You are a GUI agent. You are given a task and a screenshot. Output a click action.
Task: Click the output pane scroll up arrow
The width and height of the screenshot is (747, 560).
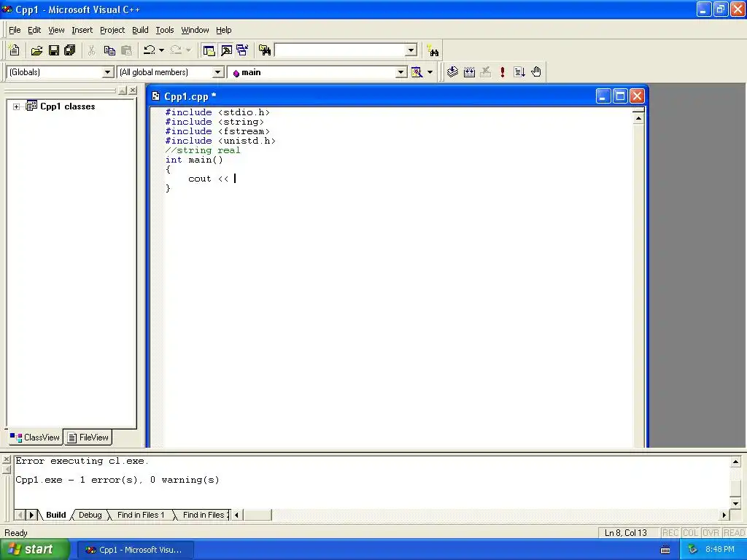click(735, 462)
